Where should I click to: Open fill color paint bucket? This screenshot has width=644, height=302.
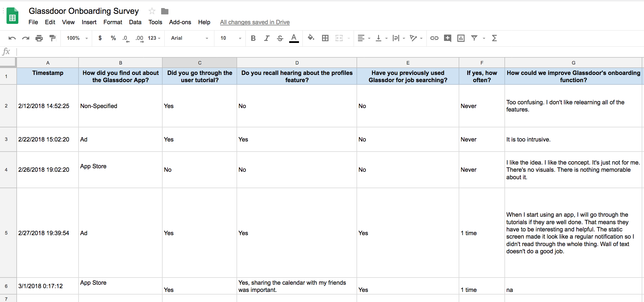(311, 38)
